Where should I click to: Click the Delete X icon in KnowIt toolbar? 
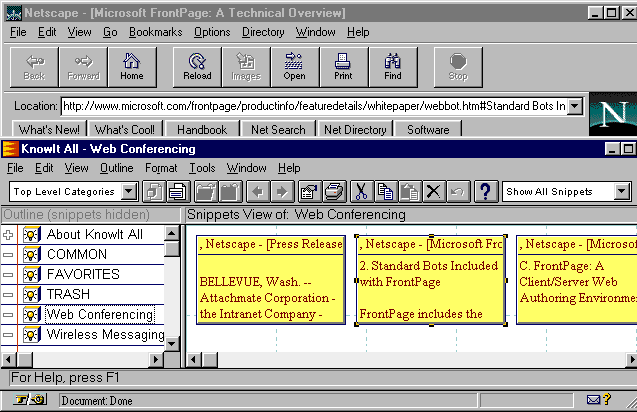pyautogui.click(x=433, y=191)
